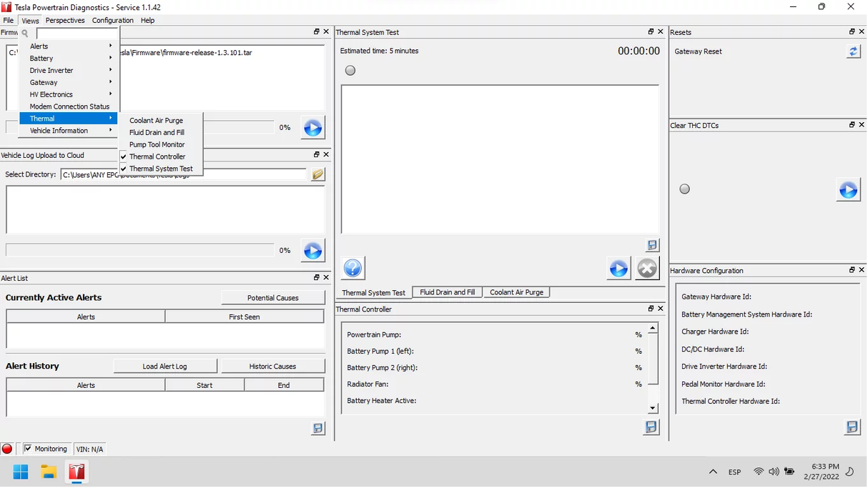Start vehicle log upload play button
This screenshot has height=488, width=868.
coord(312,251)
